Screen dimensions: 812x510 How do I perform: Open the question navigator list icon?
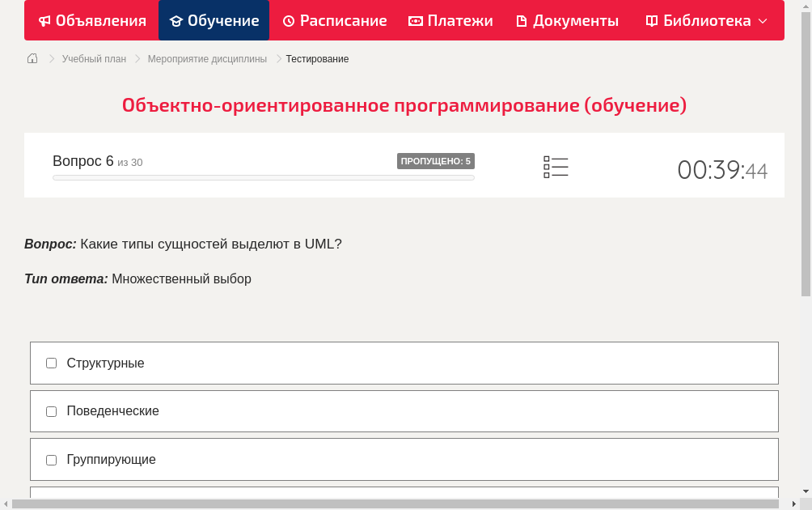click(556, 167)
